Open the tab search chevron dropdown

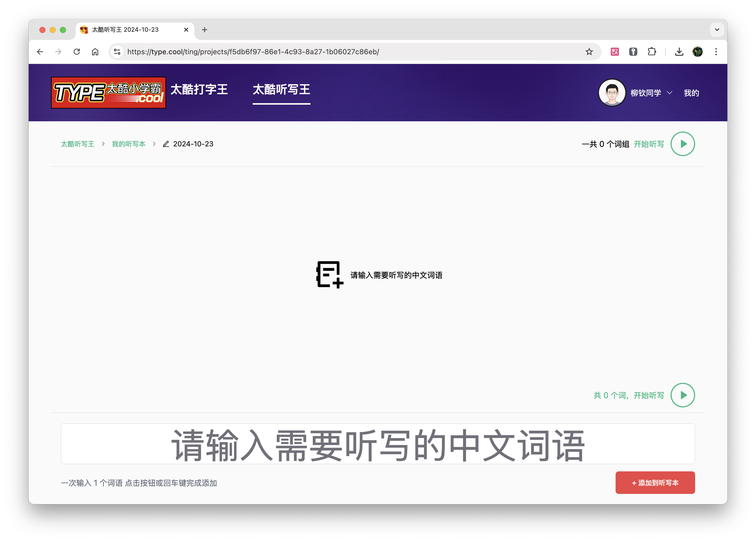coord(717,30)
